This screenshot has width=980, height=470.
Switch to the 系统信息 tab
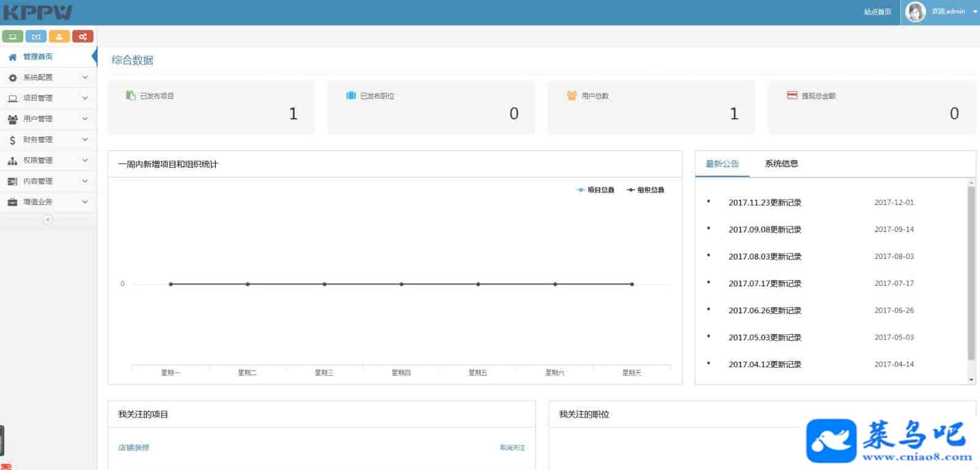(781, 164)
